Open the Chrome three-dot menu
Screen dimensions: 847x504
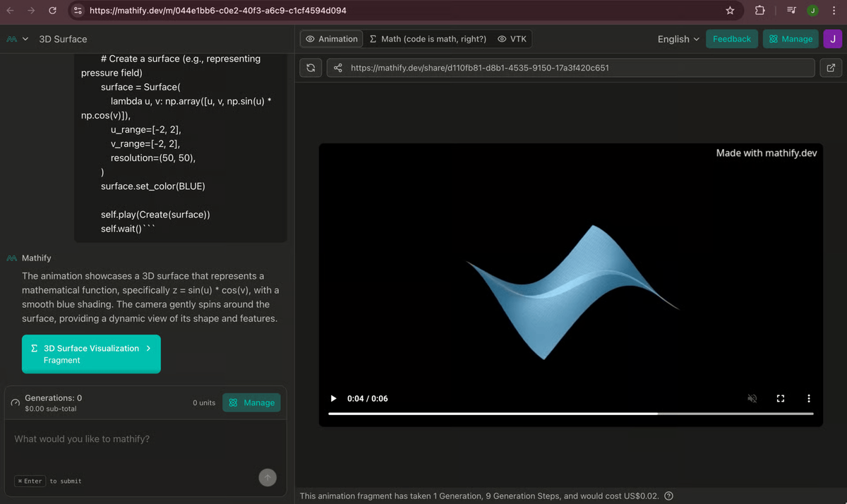tap(834, 11)
